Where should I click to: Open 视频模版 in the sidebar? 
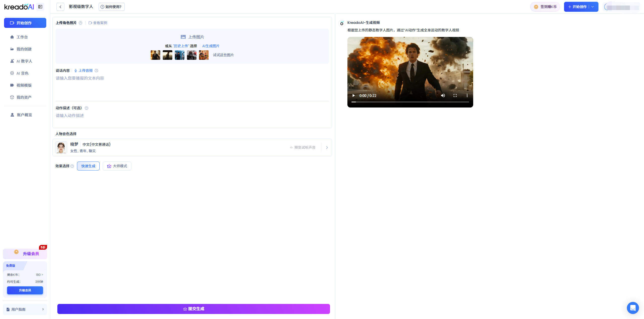(x=24, y=85)
